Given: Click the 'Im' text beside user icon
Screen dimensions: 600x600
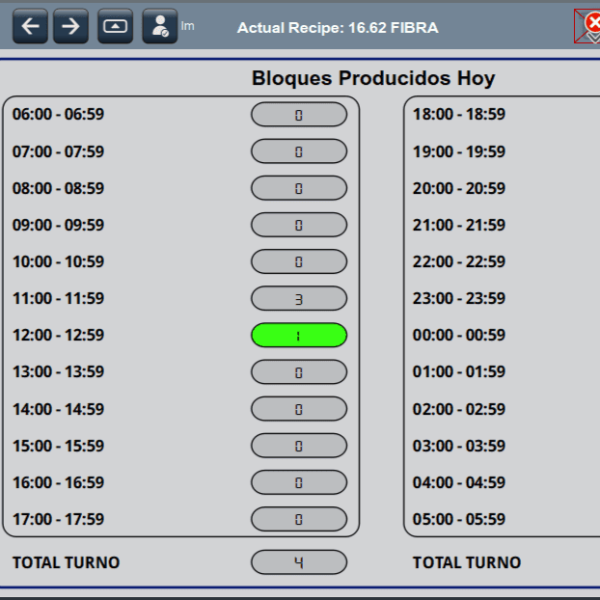Looking at the screenshot, I should coord(188,26).
